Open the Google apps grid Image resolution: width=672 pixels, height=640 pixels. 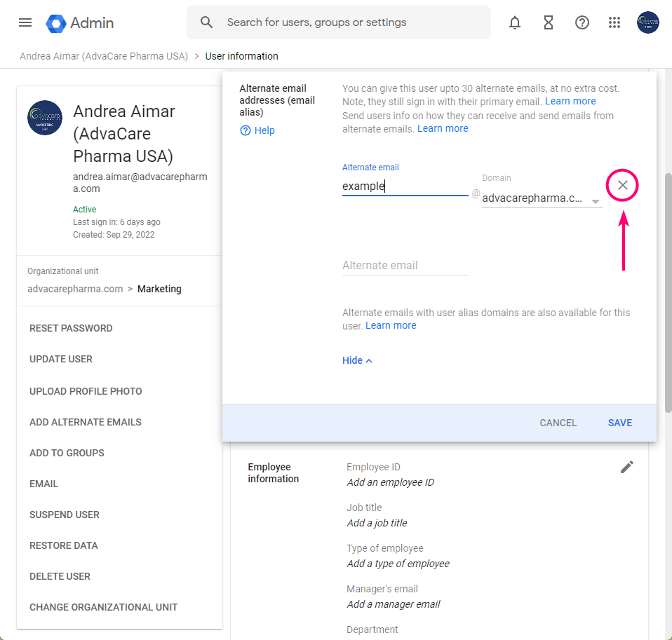pyautogui.click(x=614, y=22)
